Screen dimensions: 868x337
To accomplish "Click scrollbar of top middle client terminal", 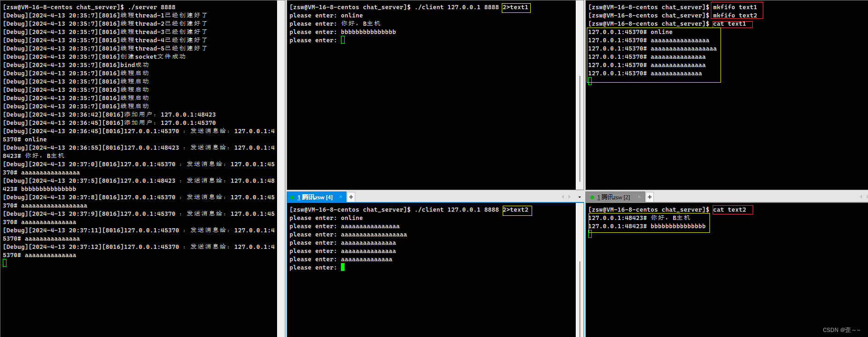I will click(580, 129).
